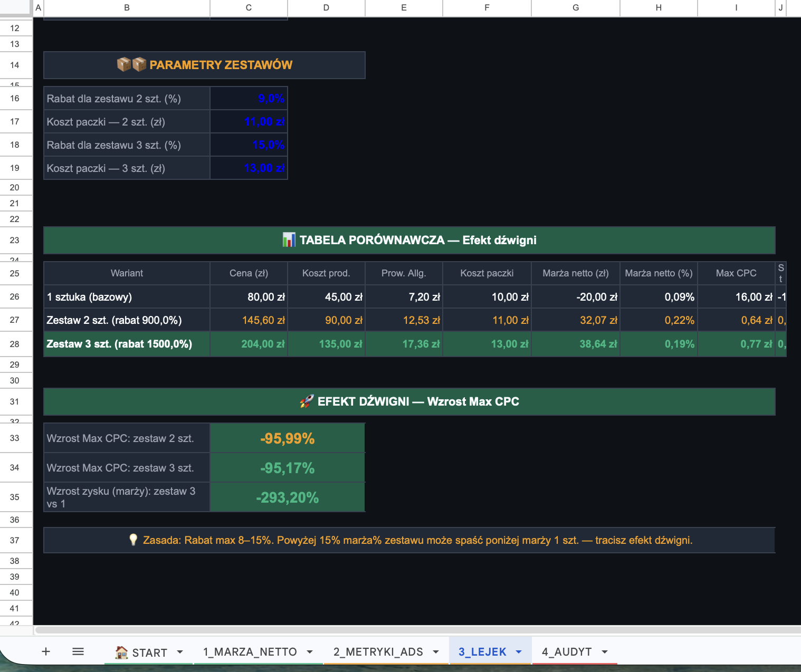
Task: Open the 2_METRYKI_ADS tab dropdown arrow
Action: click(436, 652)
